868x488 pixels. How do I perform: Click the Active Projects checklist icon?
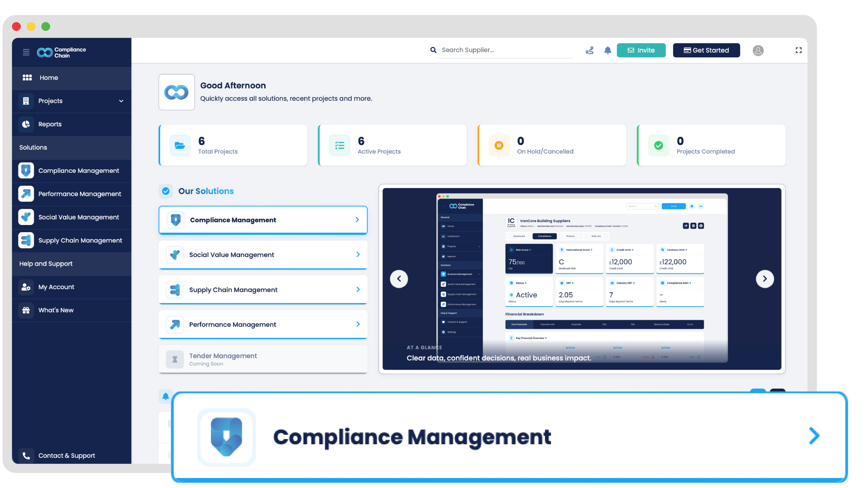point(339,145)
